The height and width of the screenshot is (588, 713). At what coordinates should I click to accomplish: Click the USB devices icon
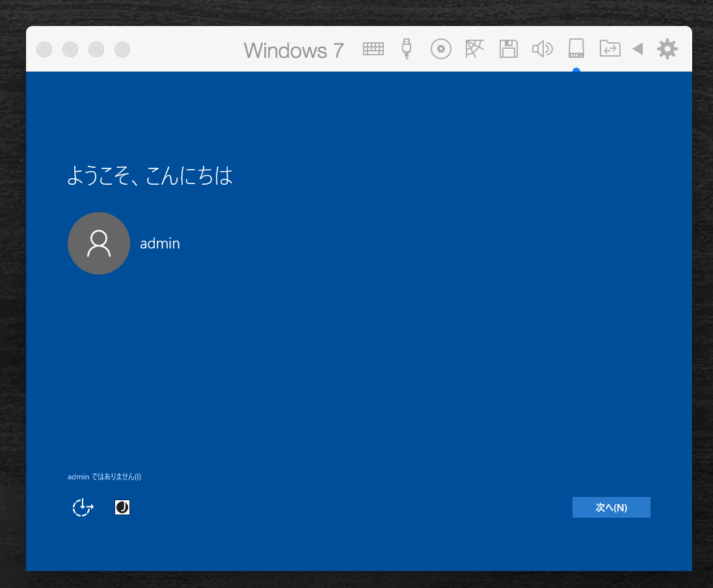(x=407, y=49)
